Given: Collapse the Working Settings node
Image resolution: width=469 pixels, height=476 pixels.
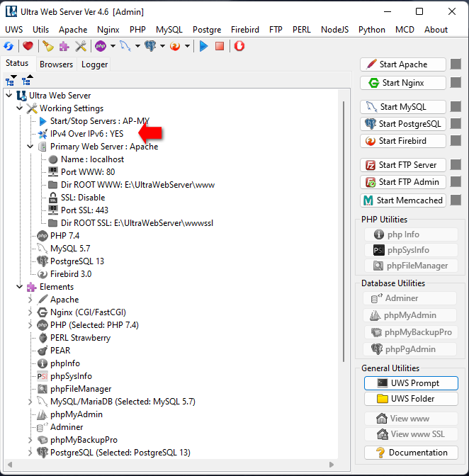Looking at the screenshot, I should click(x=20, y=108).
